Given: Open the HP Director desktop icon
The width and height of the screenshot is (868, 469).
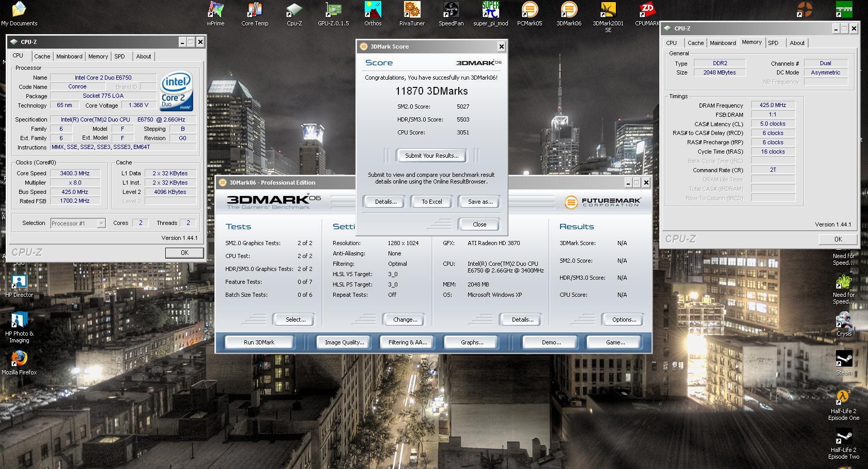Looking at the screenshot, I should (19, 285).
